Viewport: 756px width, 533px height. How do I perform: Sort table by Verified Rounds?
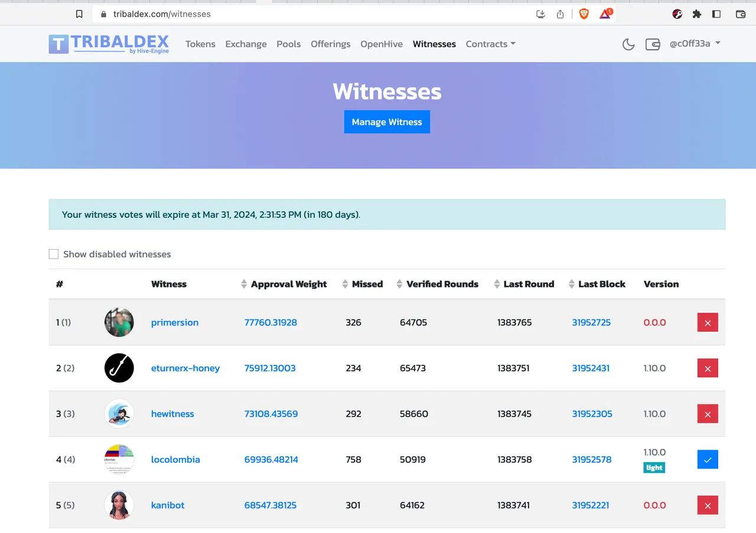[438, 284]
